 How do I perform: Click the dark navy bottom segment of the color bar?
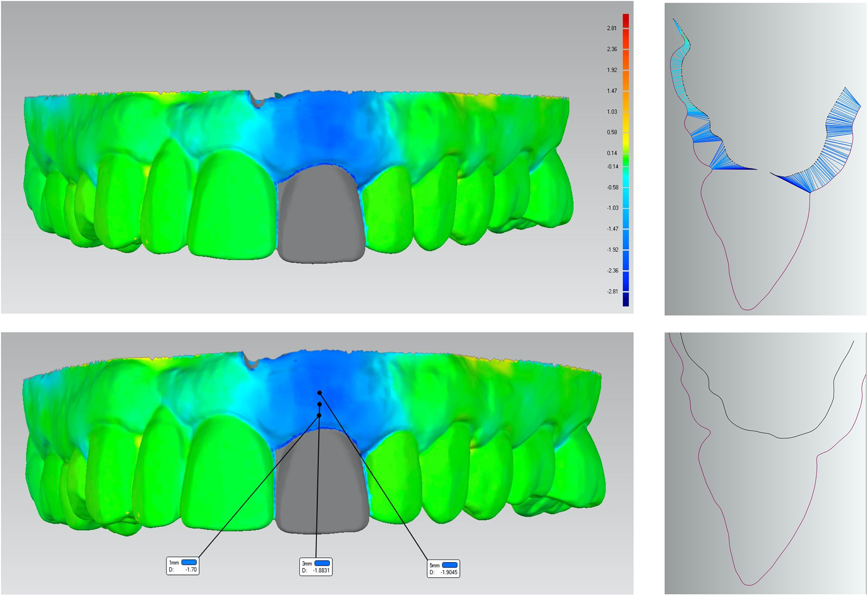click(x=626, y=299)
